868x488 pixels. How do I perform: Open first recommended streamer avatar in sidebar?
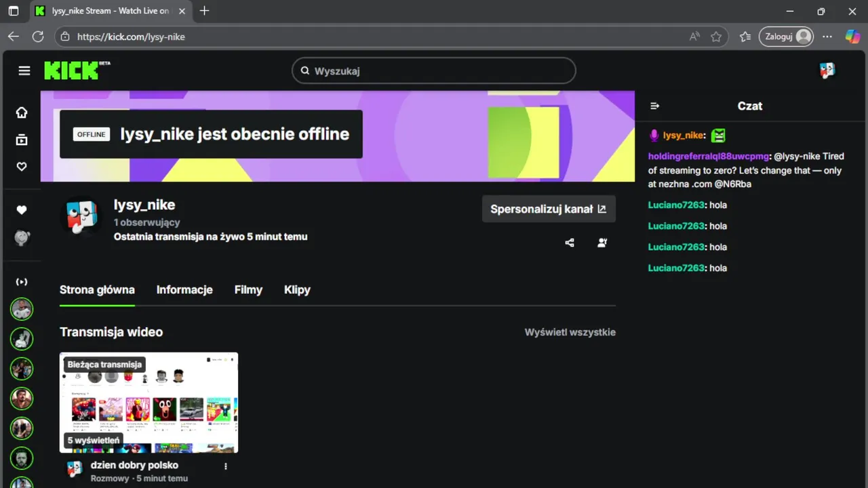pyautogui.click(x=22, y=309)
